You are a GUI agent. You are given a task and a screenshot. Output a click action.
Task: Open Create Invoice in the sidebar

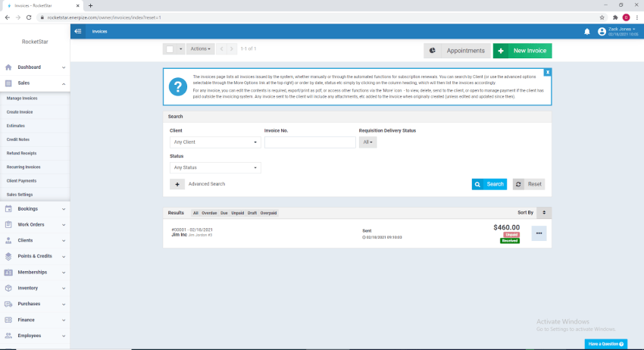tap(20, 112)
